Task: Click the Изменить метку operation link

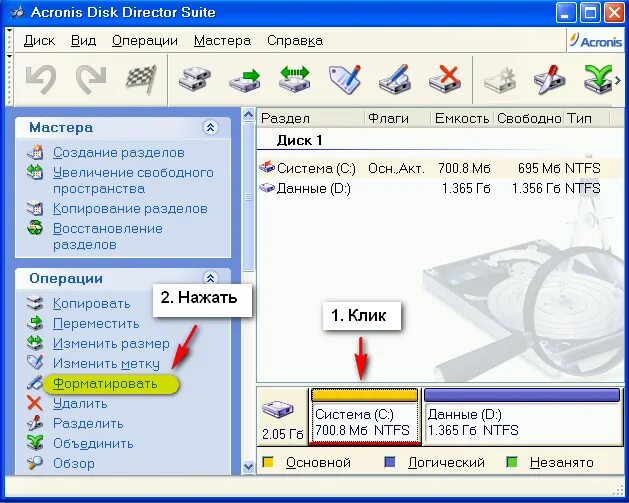Action: point(106,363)
